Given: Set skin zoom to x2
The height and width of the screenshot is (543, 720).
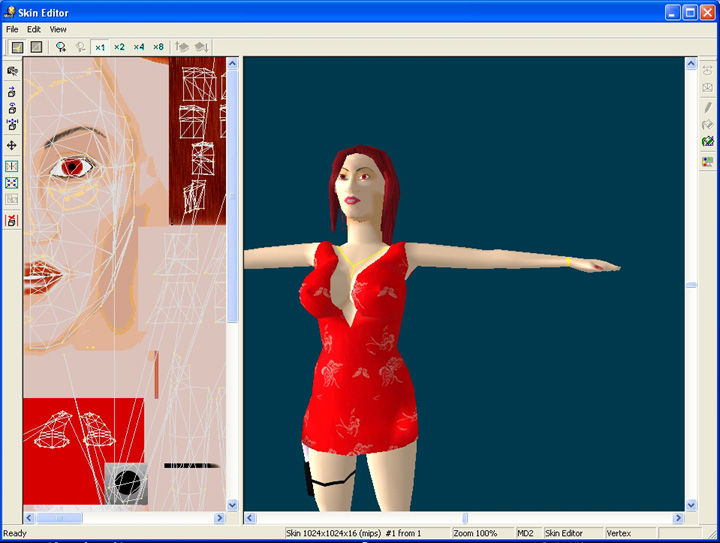Looking at the screenshot, I should pos(119,47).
